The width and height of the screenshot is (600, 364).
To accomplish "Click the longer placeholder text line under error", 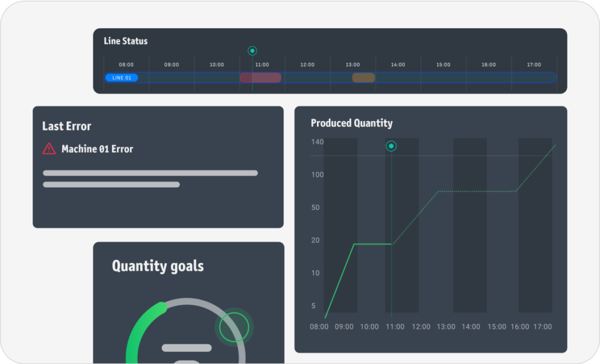I will (x=150, y=173).
